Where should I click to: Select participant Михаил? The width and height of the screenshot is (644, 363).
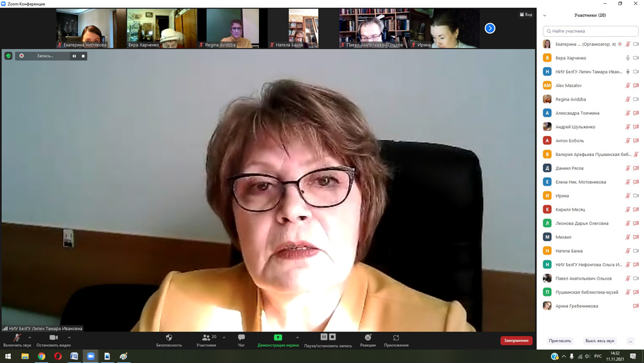click(x=590, y=237)
